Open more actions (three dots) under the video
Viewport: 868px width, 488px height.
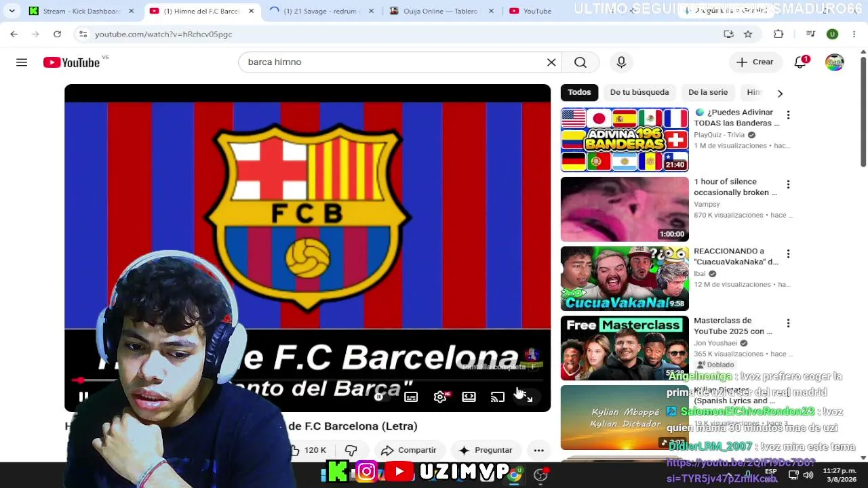538,450
